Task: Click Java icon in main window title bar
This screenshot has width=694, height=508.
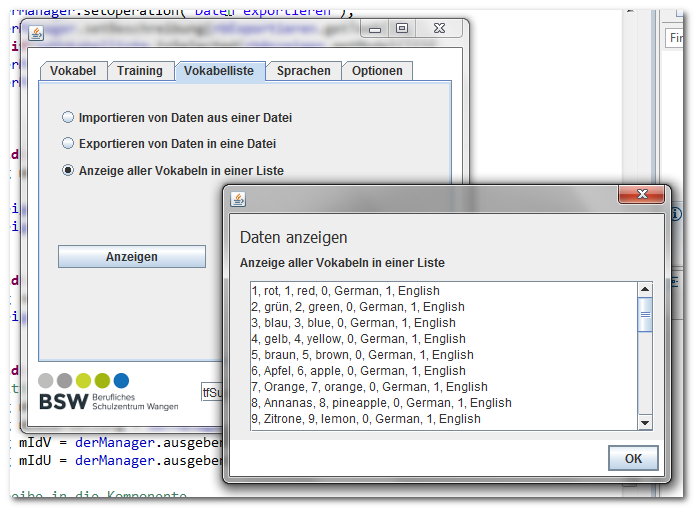Action: coord(36,33)
